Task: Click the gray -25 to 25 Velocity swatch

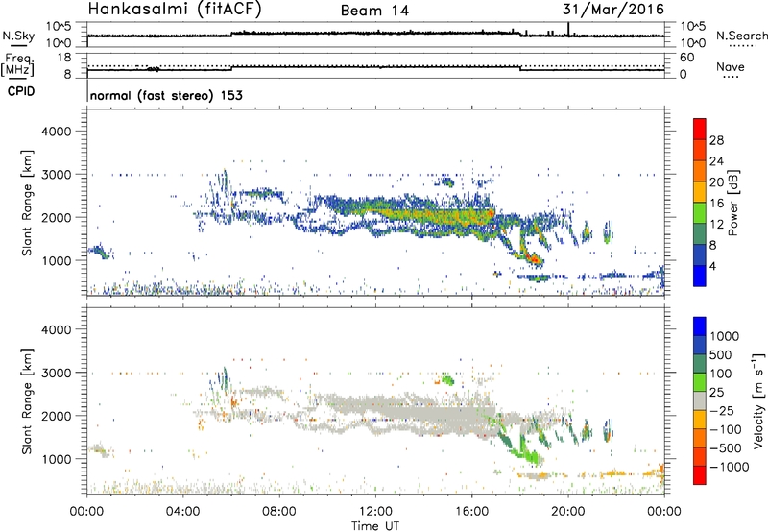Action: pos(700,401)
